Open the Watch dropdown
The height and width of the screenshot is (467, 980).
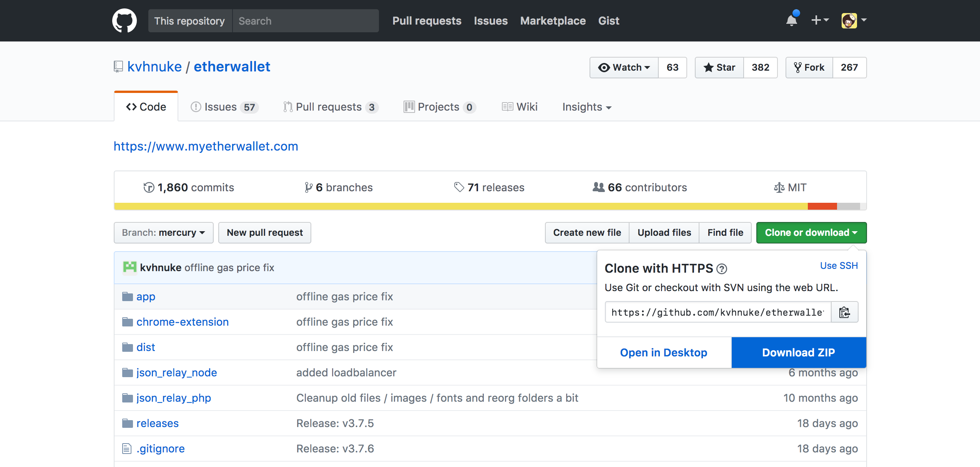(x=624, y=68)
